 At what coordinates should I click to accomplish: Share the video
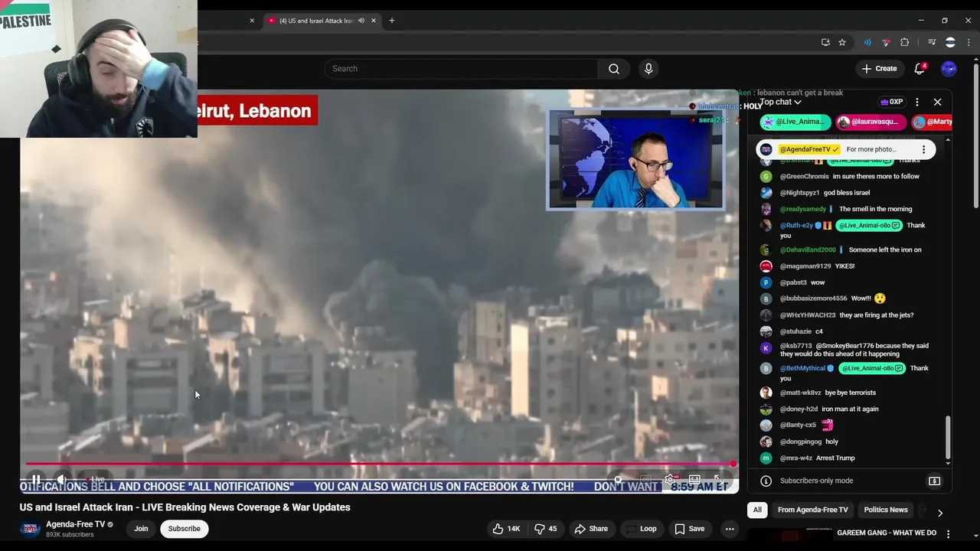pyautogui.click(x=591, y=529)
